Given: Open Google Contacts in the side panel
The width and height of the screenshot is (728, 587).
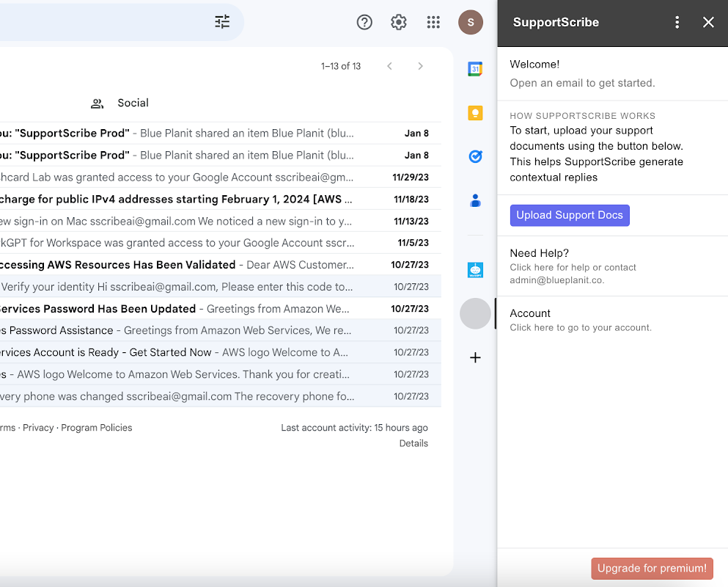Looking at the screenshot, I should [x=475, y=200].
